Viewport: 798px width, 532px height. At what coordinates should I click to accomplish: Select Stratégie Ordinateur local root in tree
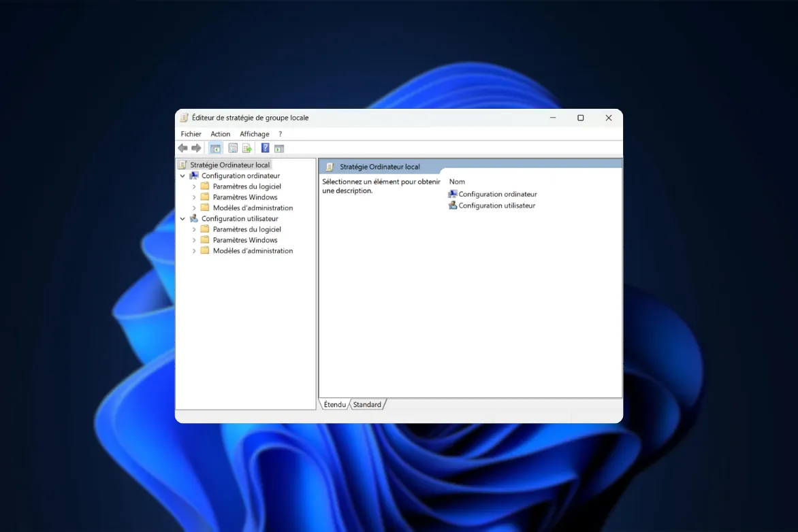pyautogui.click(x=229, y=165)
